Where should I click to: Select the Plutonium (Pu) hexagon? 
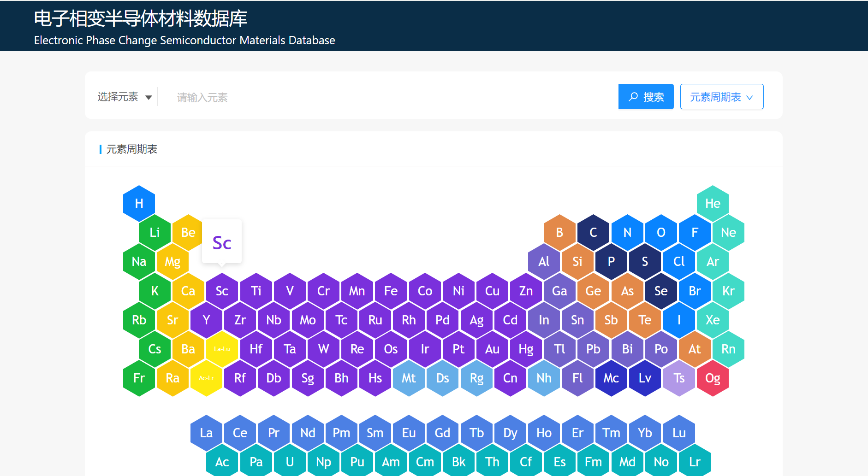pos(357,462)
